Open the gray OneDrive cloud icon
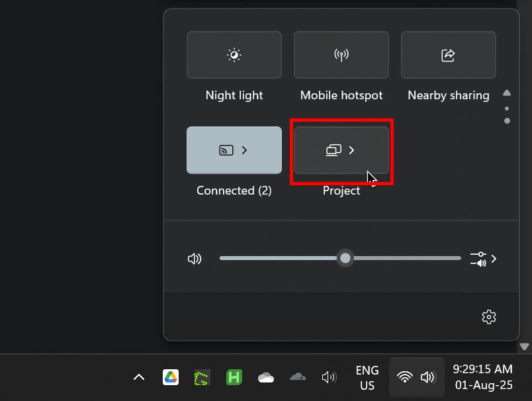The height and width of the screenshot is (401, 532). [x=298, y=377]
